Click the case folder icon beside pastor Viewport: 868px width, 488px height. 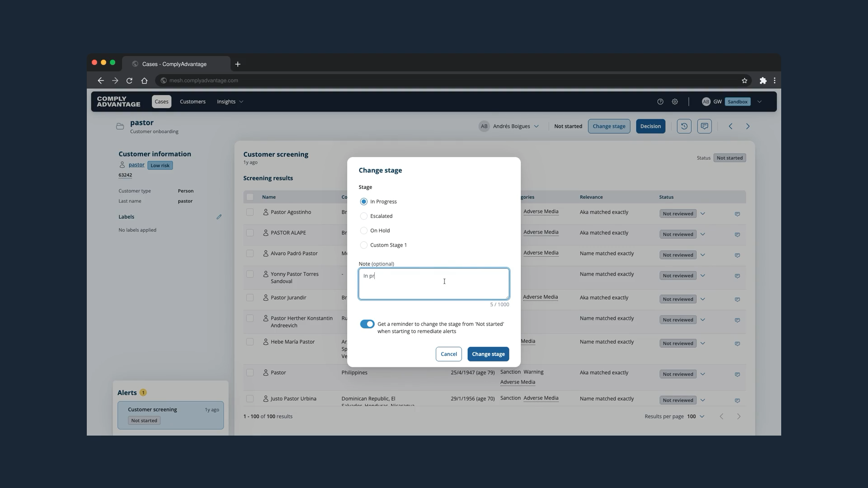(120, 127)
